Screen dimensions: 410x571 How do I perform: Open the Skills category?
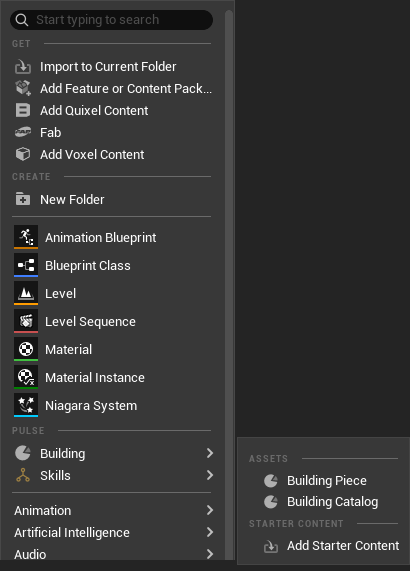tap(112, 475)
